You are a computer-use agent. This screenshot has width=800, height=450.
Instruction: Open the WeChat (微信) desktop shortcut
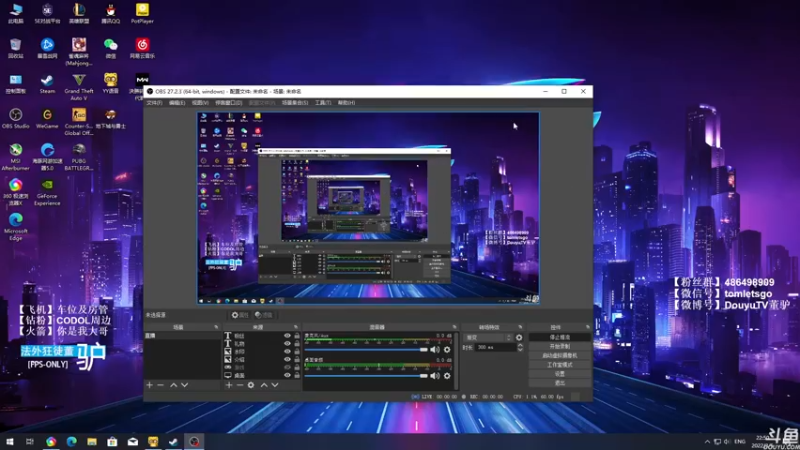[x=110, y=48]
